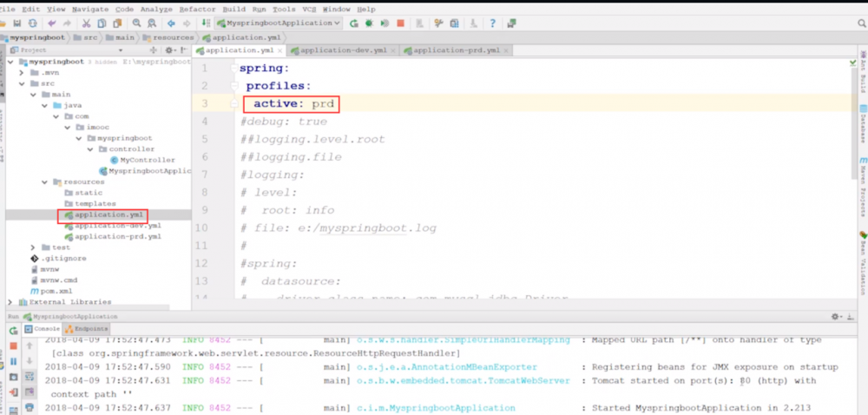
Task: Click the Search Everywhere magnifier
Action: [862, 23]
